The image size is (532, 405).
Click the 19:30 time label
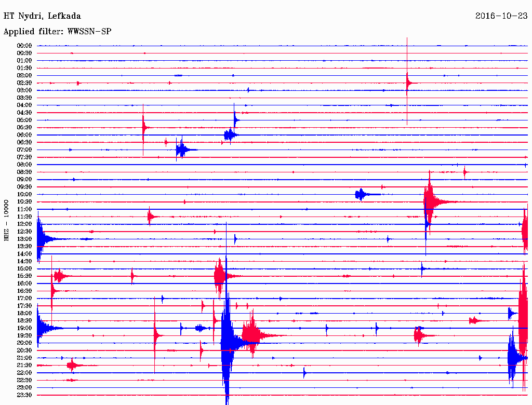[x=24, y=336]
